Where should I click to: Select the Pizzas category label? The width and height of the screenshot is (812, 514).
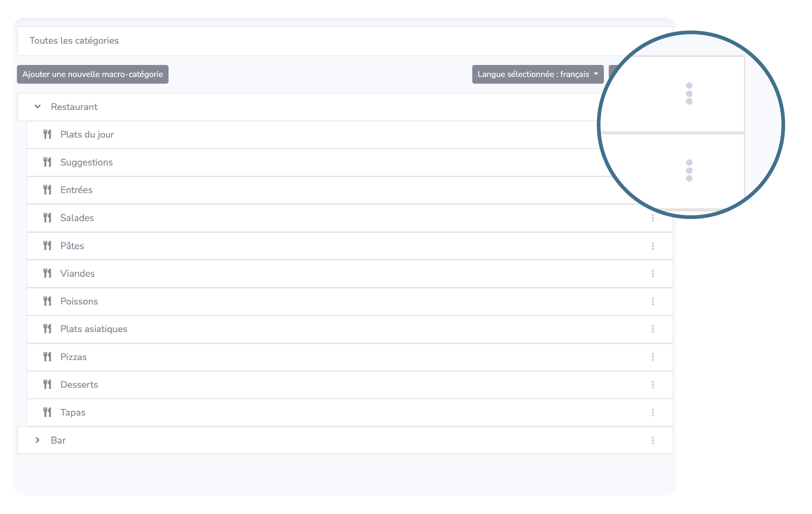73,357
